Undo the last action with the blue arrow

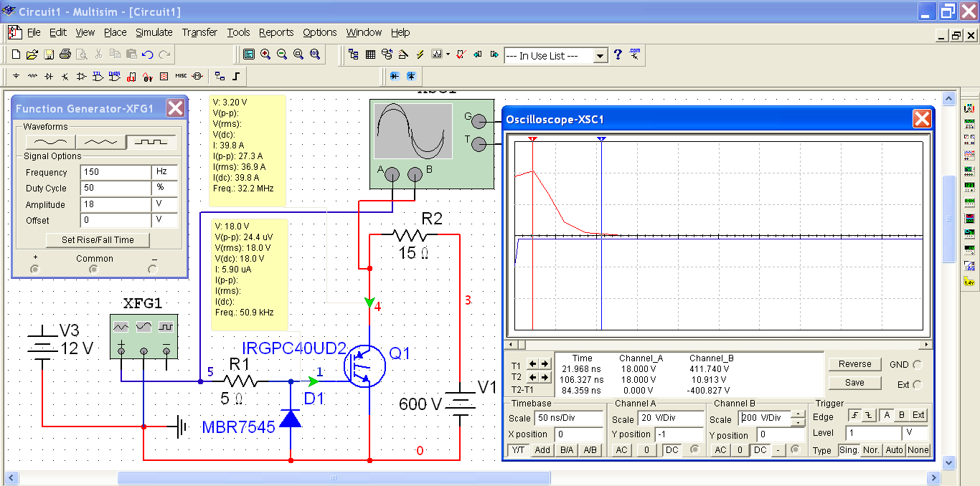click(x=148, y=54)
